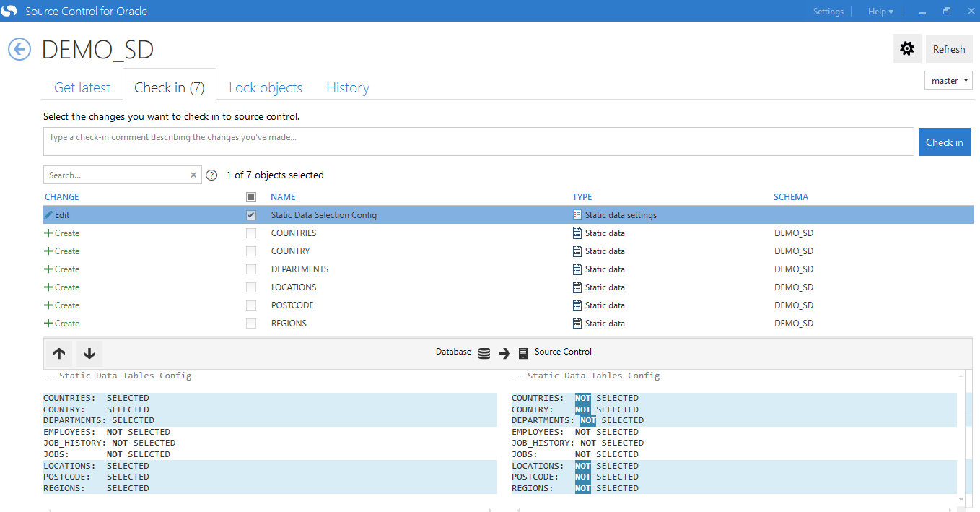Image resolution: width=980 pixels, height=512 pixels.
Task: Go to next difference with down arrow
Action: [89, 353]
